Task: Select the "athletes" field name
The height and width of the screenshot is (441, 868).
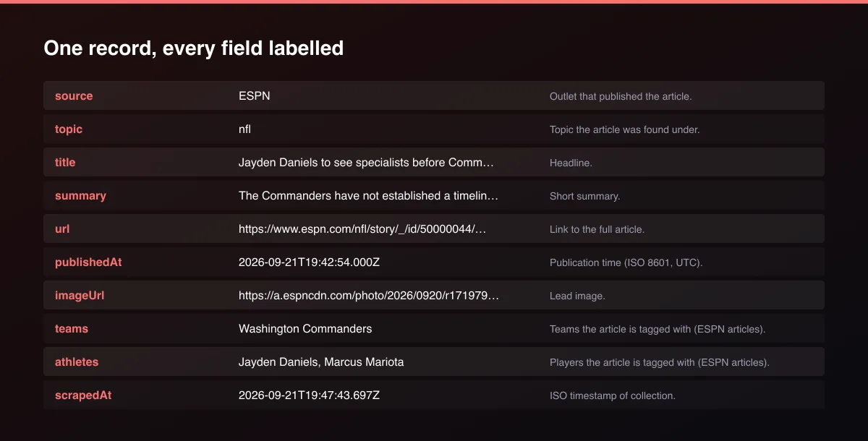Action: tap(77, 362)
